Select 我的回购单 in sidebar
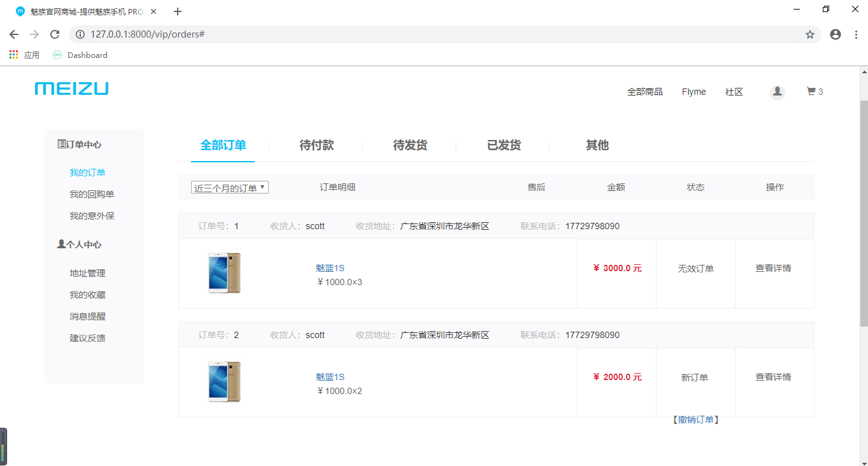The width and height of the screenshot is (868, 466). (x=92, y=194)
